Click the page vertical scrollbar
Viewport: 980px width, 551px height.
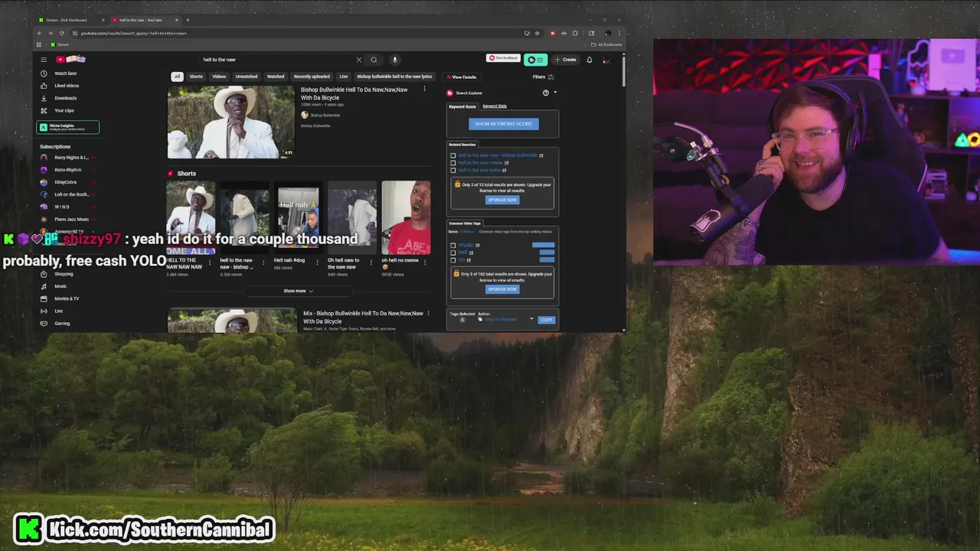623,70
